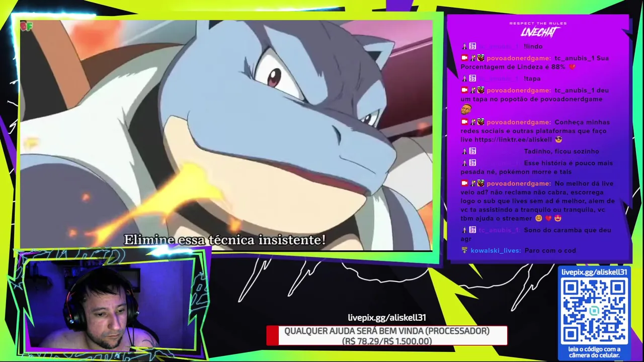644x362 pixels.
Task: Click the tc_anubis_1 name before 'Sono do caramba'
Action: (499, 230)
